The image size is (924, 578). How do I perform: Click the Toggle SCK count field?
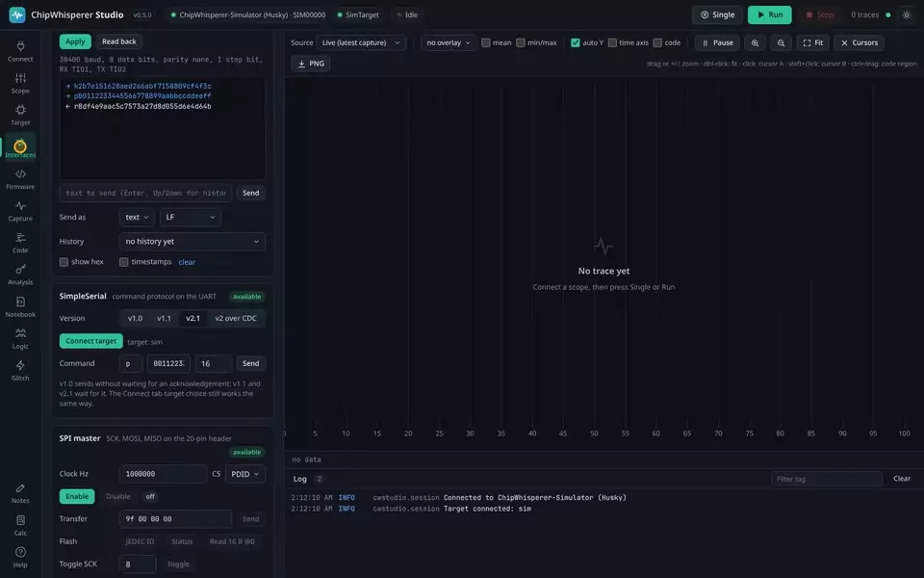click(x=138, y=564)
